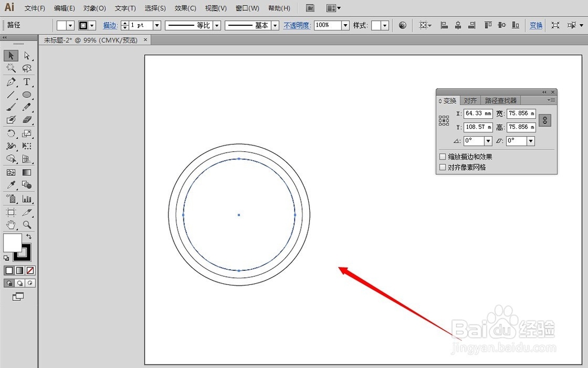Select the Magic Wand tool
Image resolution: width=588 pixels, height=368 pixels.
tap(11, 68)
